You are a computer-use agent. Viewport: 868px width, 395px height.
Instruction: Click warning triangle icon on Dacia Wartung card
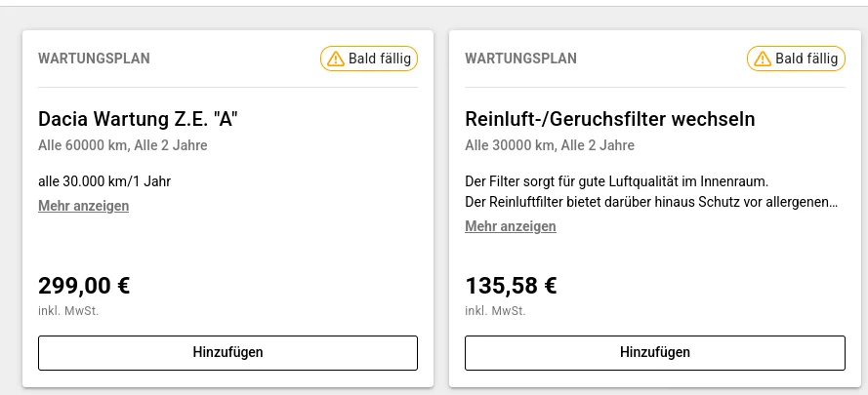(335, 59)
